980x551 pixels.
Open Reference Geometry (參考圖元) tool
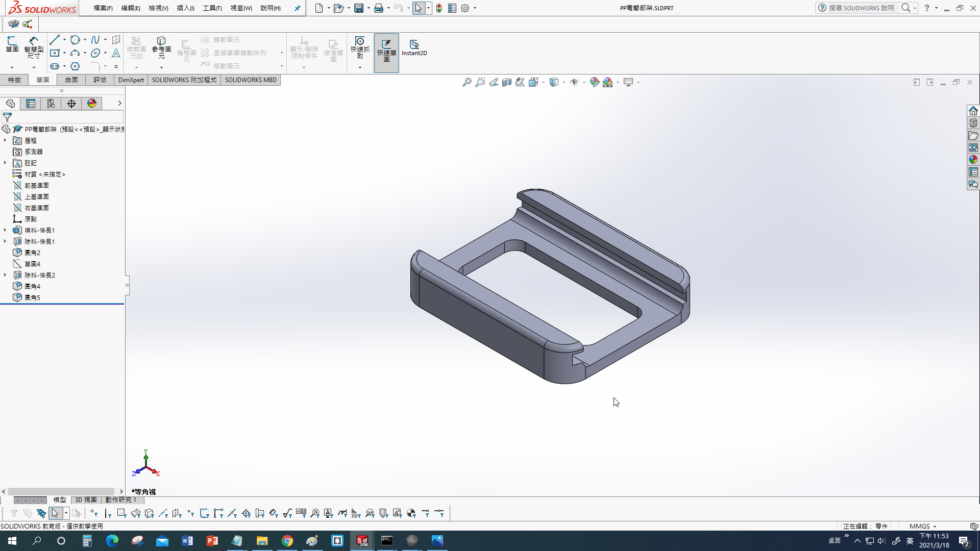pos(161,47)
